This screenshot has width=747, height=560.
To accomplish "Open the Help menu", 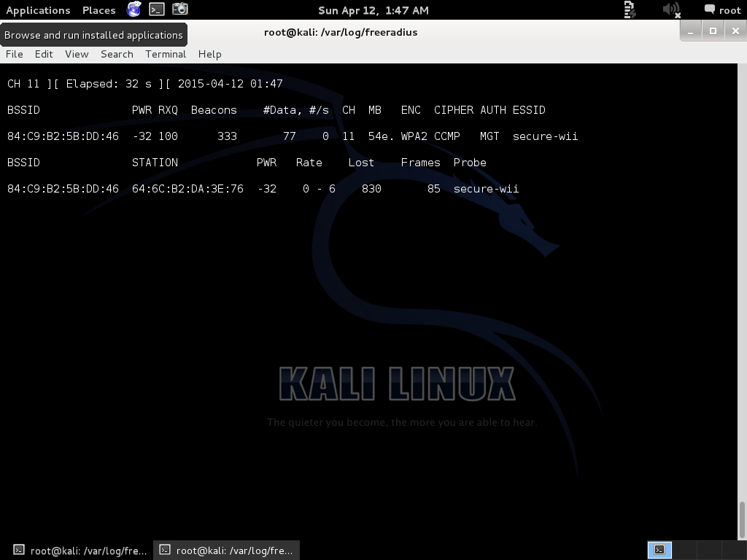I will coord(209,54).
